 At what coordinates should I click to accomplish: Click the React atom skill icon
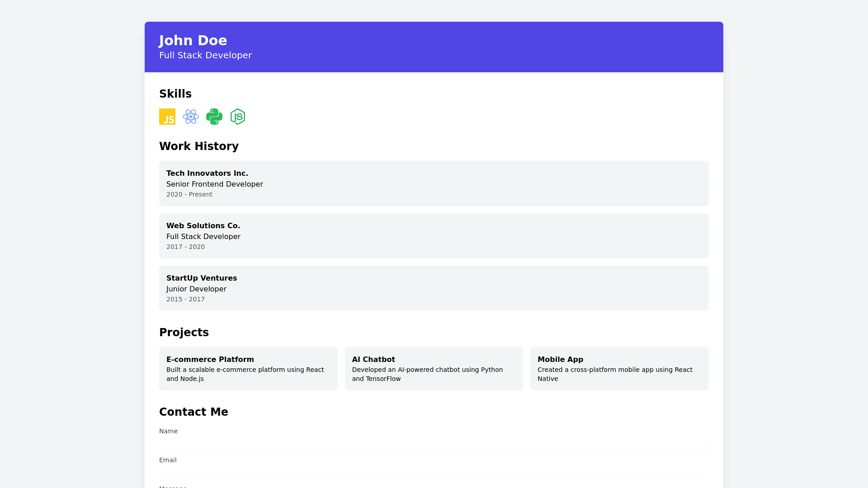191,117
